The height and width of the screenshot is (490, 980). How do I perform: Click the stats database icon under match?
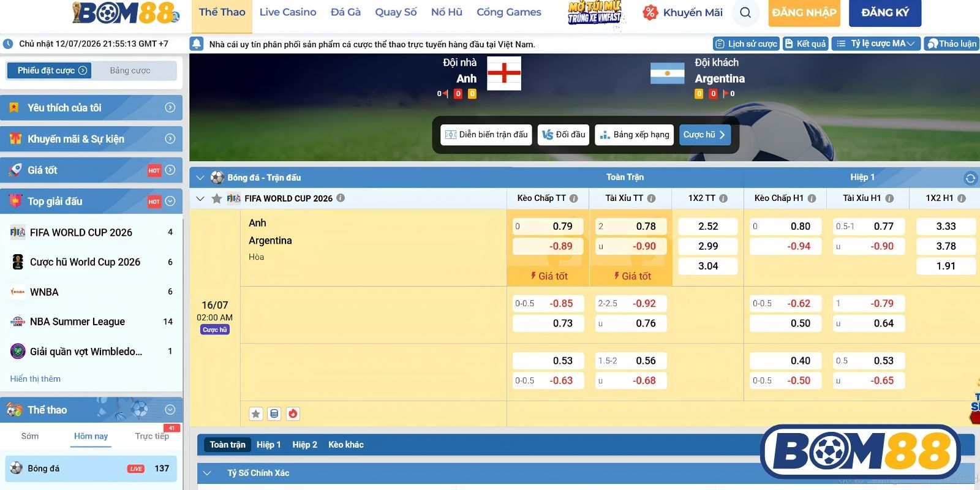pyautogui.click(x=274, y=414)
